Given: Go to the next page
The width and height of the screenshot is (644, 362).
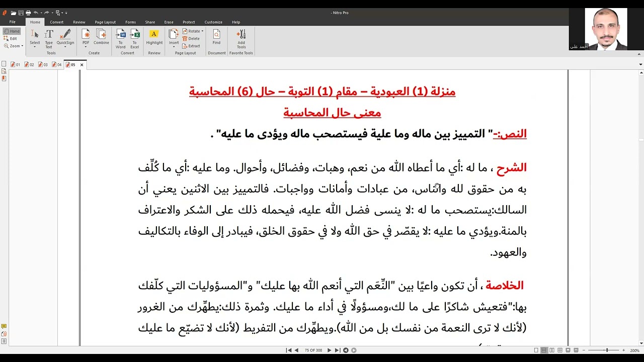Looking at the screenshot, I should [330, 350].
